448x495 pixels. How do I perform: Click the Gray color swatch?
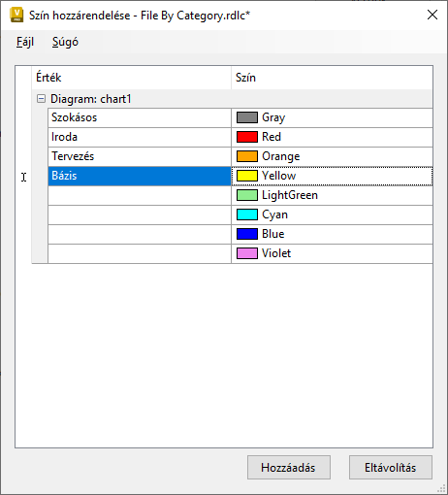click(x=247, y=117)
